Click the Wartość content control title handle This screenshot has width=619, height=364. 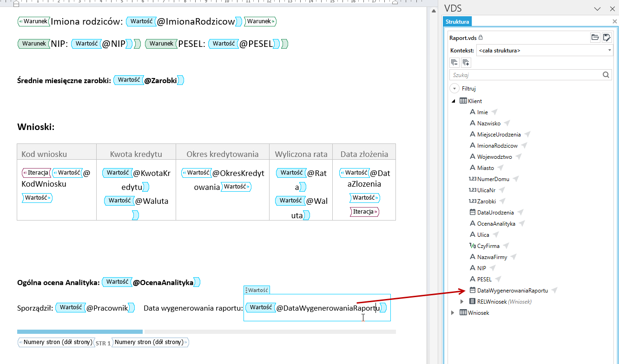(257, 290)
